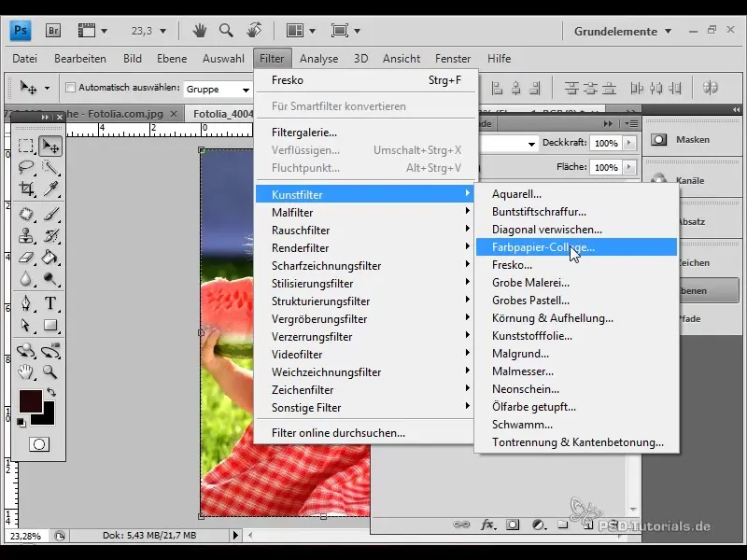Open Deckkraft opacity slider arrow
Viewport: 747px width, 560px height.
pyautogui.click(x=628, y=143)
